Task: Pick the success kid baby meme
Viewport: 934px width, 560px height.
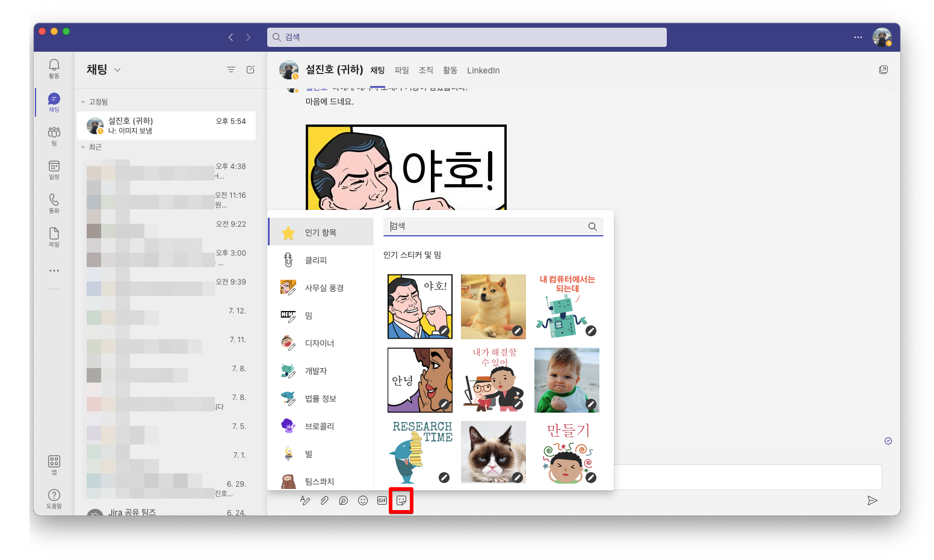Action: [x=567, y=380]
